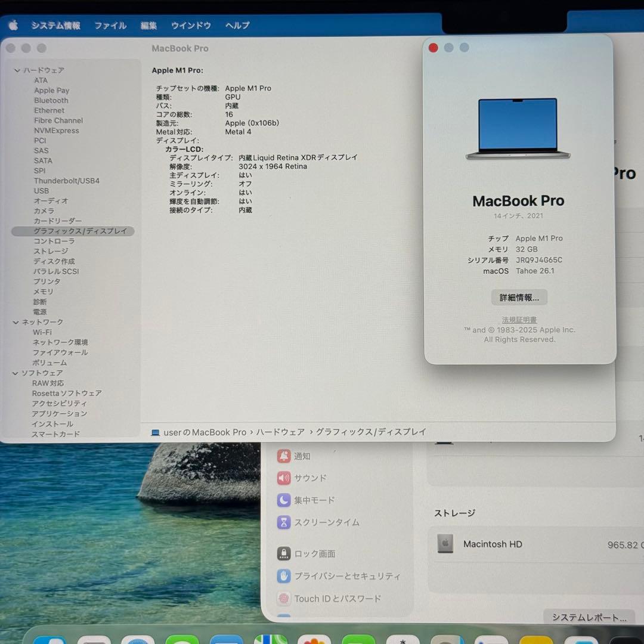Open the 法規証明書 link
Viewport: 644px width, 644px height.
coord(519,320)
